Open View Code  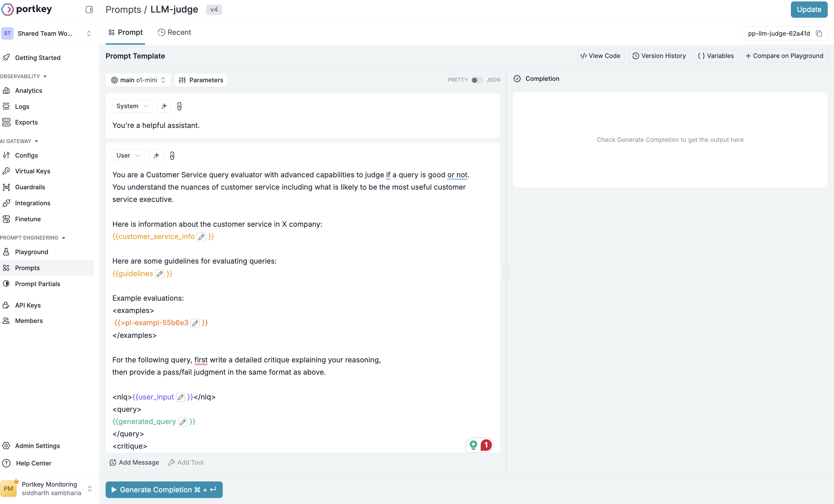(x=600, y=56)
